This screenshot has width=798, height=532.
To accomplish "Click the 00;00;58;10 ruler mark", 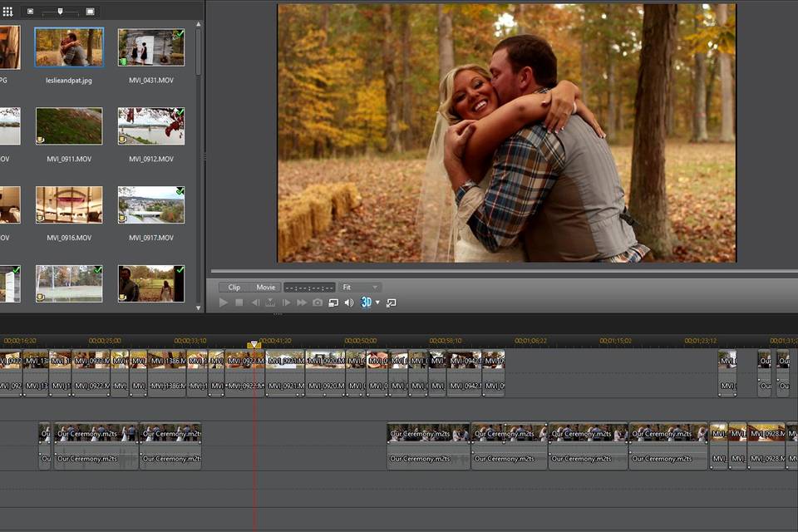I will point(446,341).
